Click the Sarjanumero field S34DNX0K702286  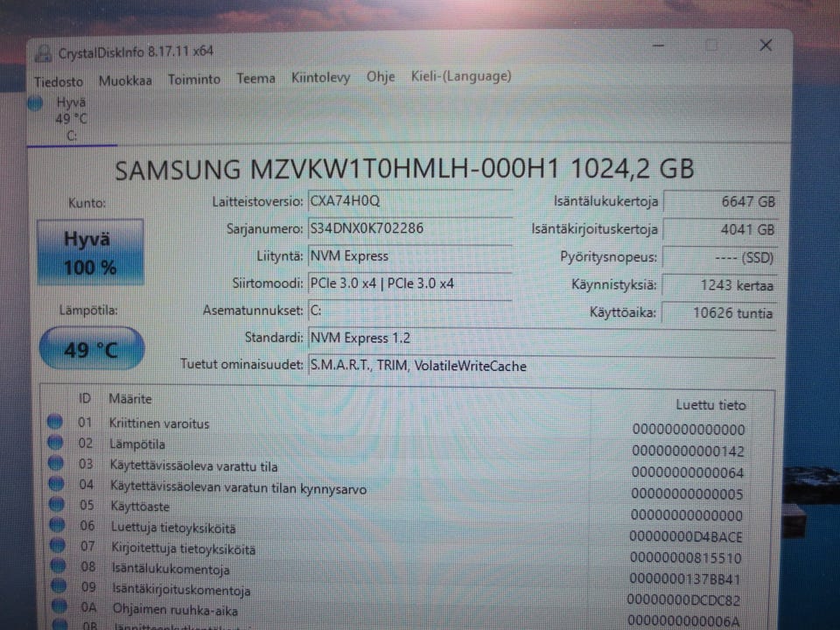409,229
